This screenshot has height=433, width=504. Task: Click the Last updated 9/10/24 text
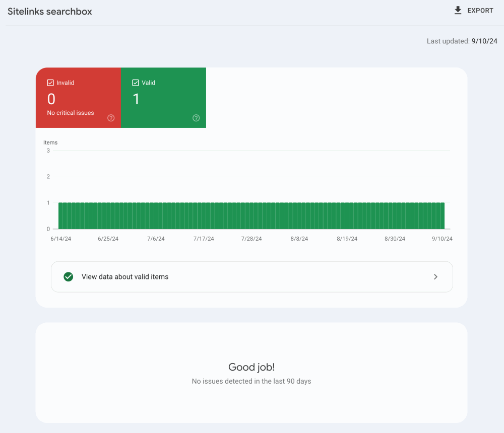(x=462, y=41)
